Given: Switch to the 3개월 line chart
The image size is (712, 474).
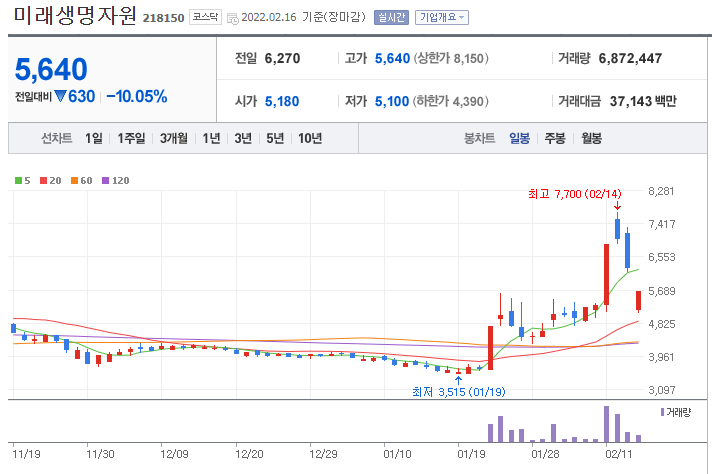Looking at the screenshot, I should click(173, 138).
